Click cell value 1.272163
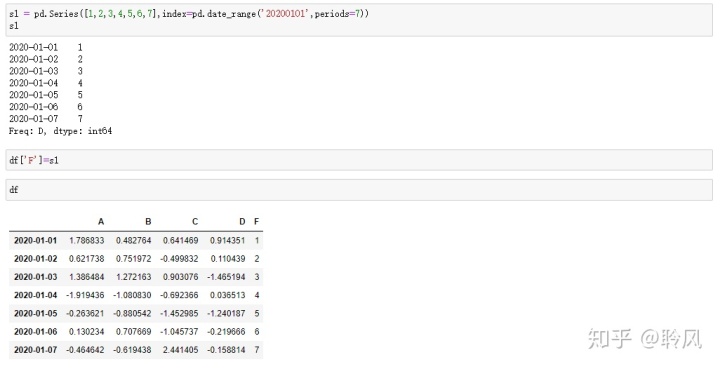 click(x=134, y=277)
